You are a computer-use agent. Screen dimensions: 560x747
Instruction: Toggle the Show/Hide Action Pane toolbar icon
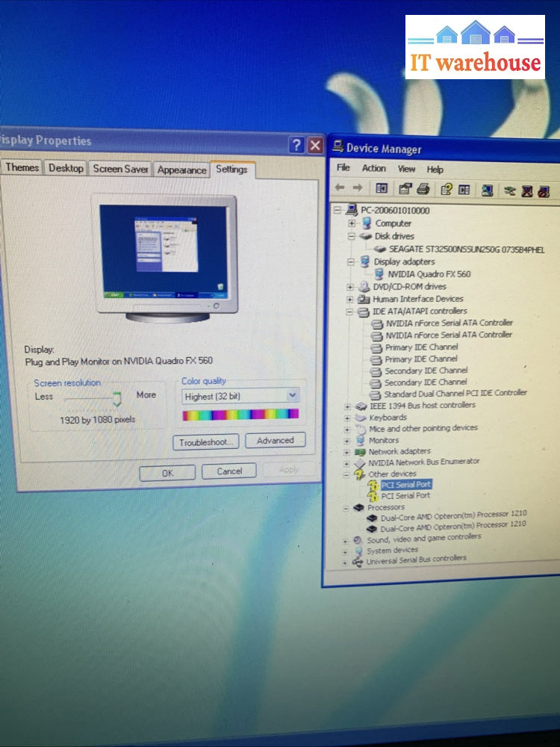point(464,190)
